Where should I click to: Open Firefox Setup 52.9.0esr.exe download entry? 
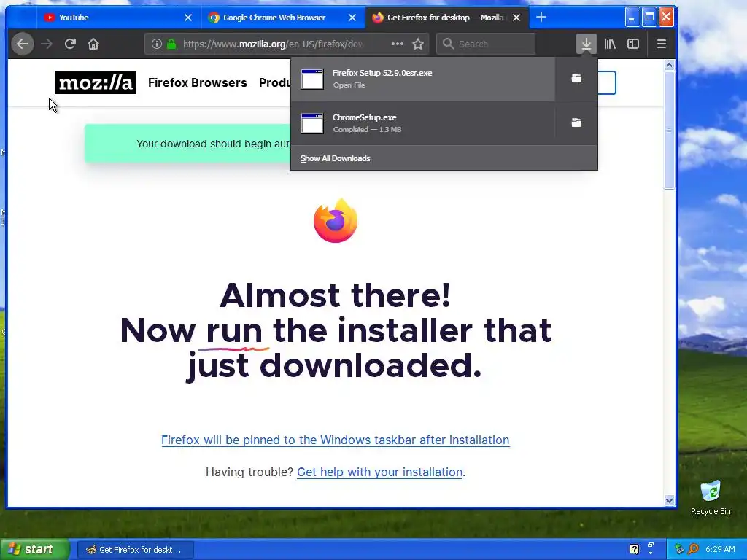point(423,79)
